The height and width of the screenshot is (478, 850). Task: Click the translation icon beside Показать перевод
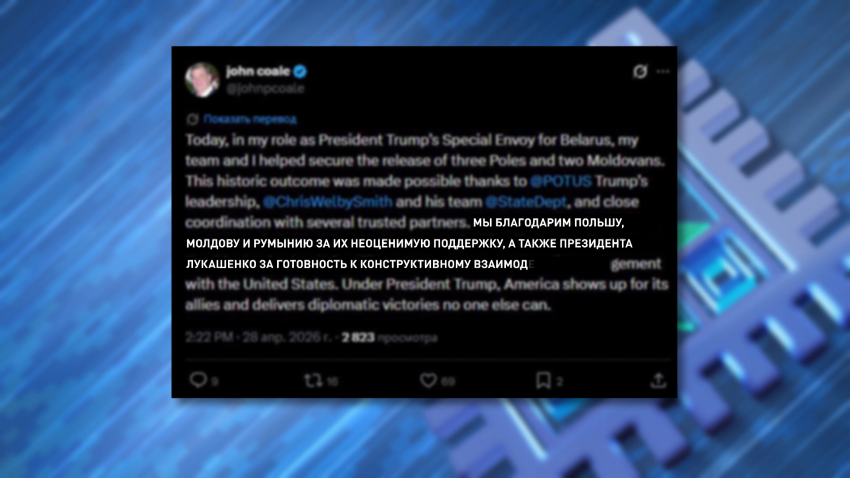click(192, 119)
